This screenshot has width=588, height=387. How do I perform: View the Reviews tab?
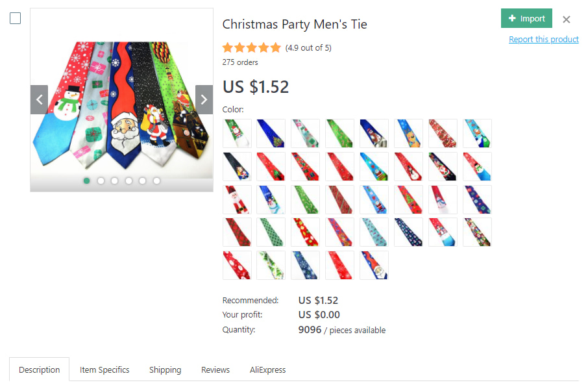[215, 369]
